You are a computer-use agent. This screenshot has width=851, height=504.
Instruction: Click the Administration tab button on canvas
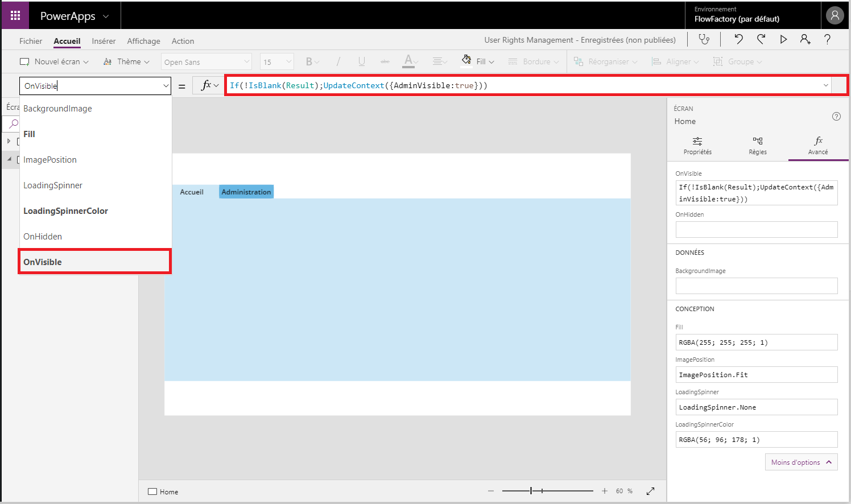tap(246, 192)
